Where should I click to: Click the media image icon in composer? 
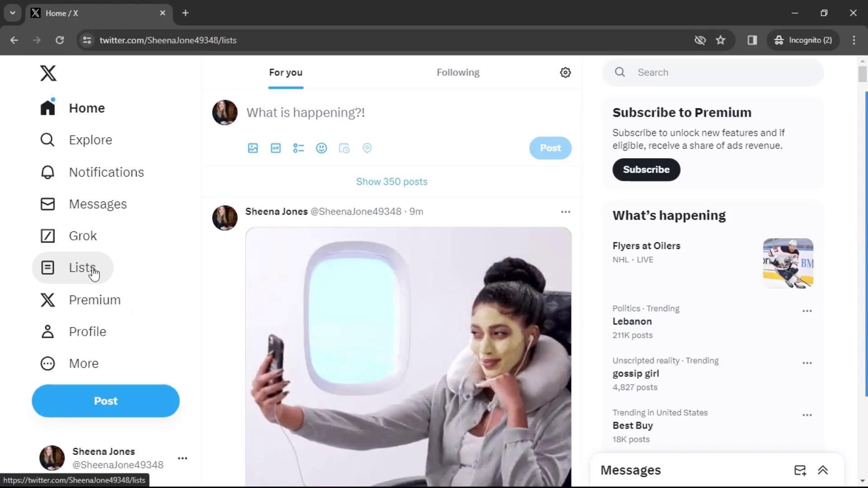tap(253, 148)
